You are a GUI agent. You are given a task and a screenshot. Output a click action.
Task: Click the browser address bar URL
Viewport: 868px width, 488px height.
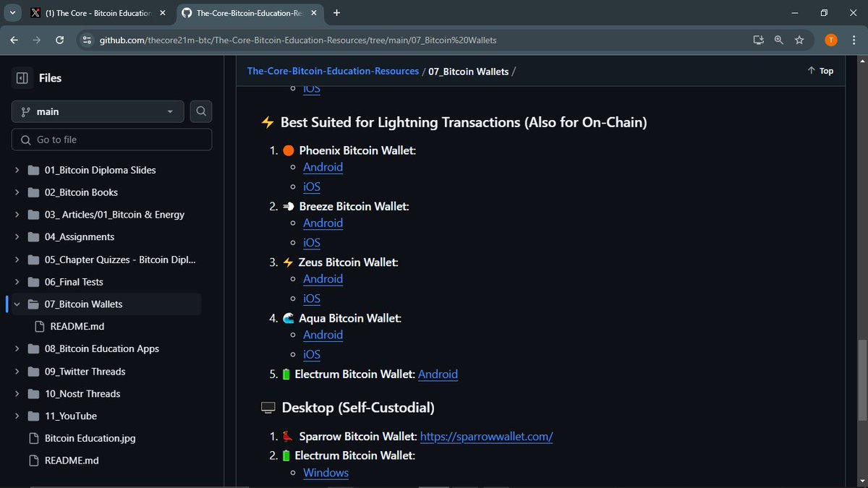(x=298, y=40)
